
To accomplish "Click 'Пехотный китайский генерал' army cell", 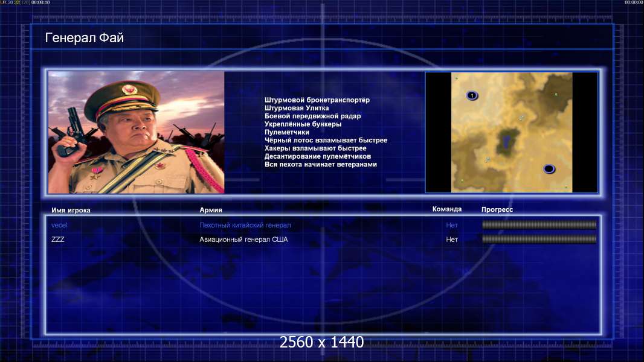I will (245, 225).
